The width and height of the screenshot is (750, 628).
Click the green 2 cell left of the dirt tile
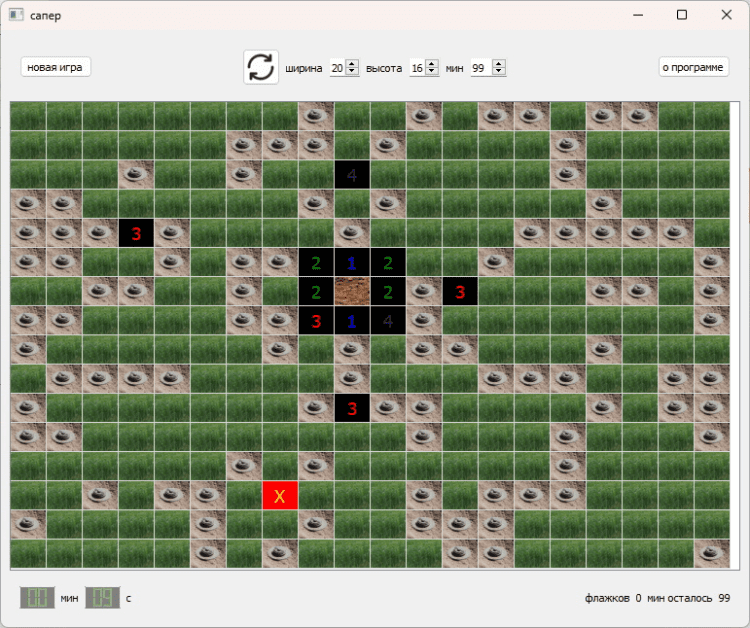click(x=316, y=292)
